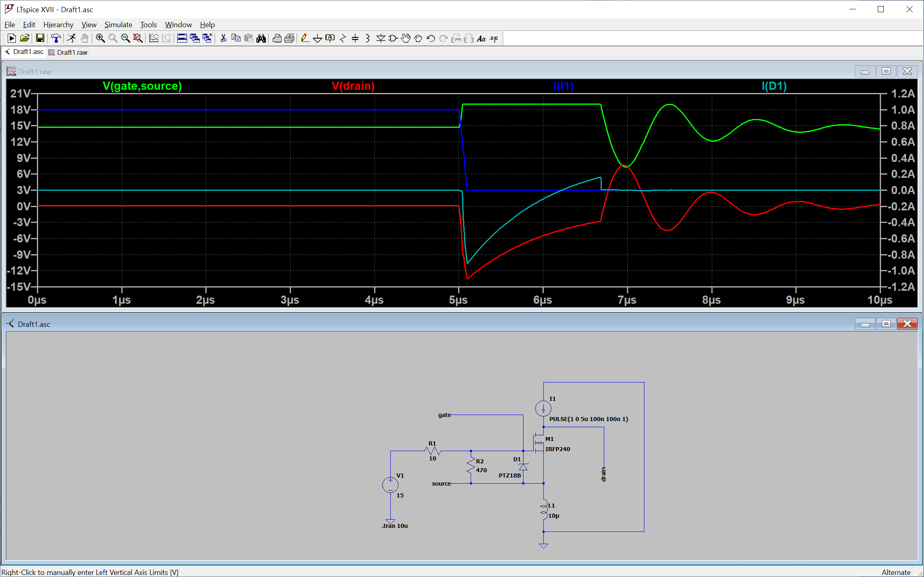Print with the printer icon
Viewport: 924px width, 577px height.
pyautogui.click(x=277, y=38)
